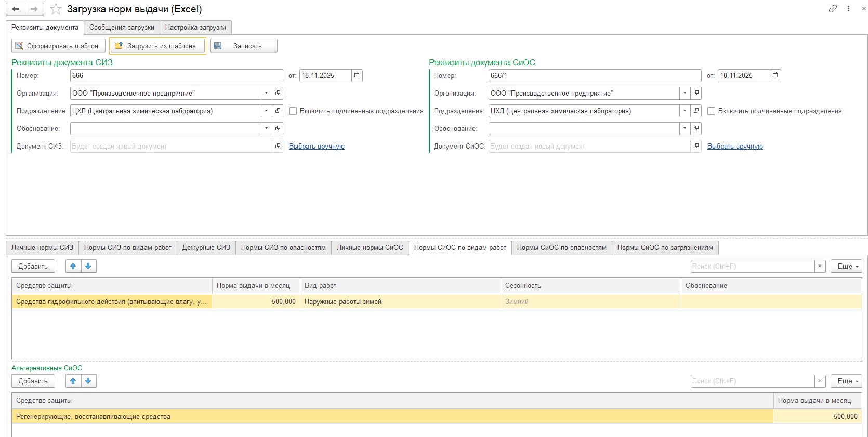Open the СИЗ Организация record

278,94
